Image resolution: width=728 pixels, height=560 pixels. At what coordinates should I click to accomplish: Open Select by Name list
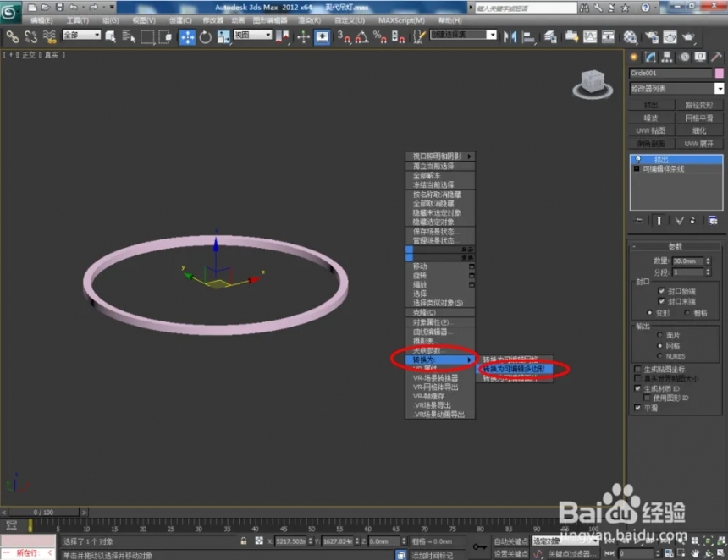tap(128, 36)
